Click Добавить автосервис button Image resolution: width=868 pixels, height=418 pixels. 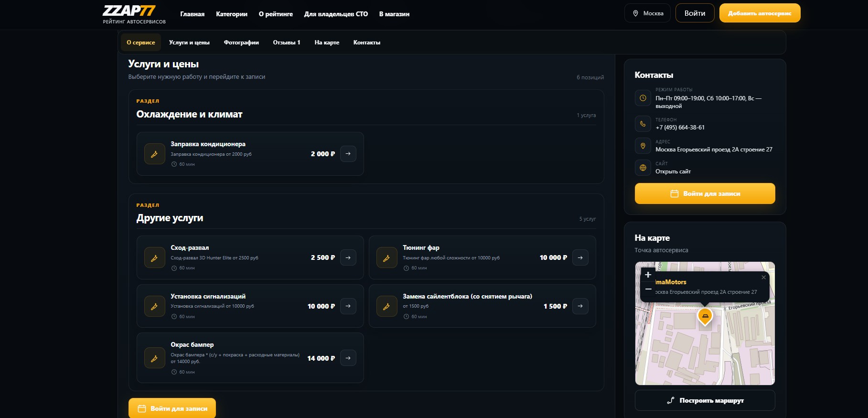760,13
